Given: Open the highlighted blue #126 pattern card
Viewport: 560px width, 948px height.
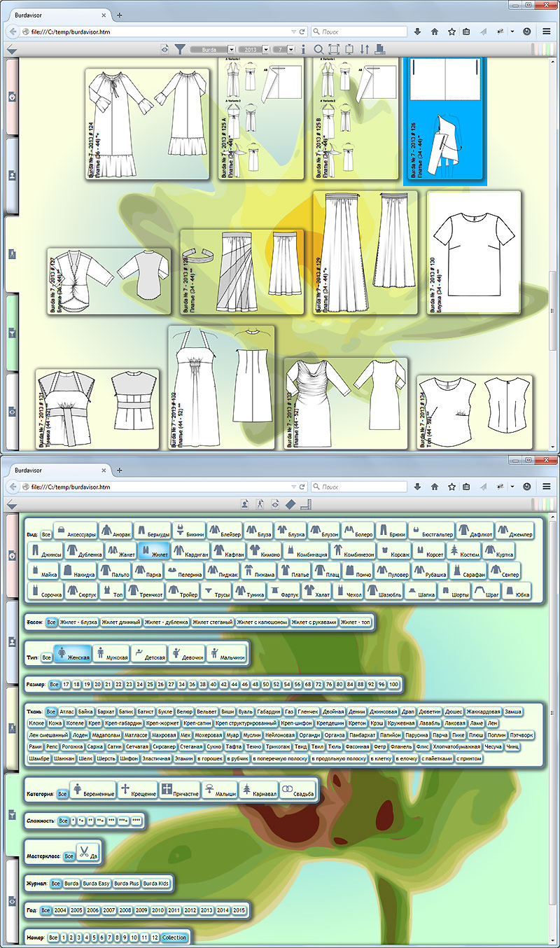Looking at the screenshot, I should pos(446,120).
